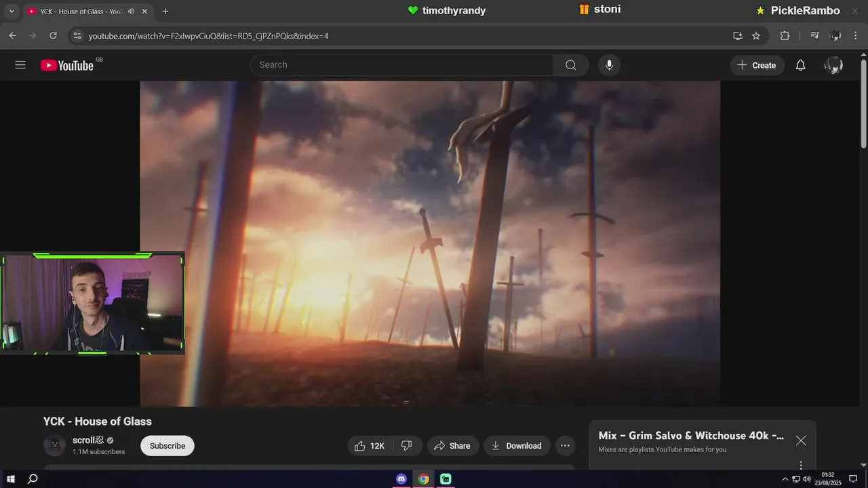This screenshot has height=488, width=868.
Task: Show hidden system tray icons
Action: (785, 479)
